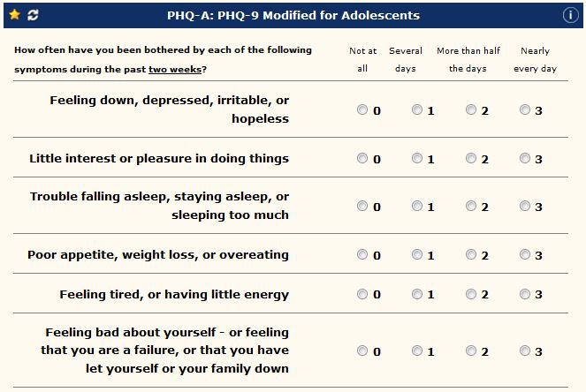Select 1 for feeling bad about yourself
The width and height of the screenshot is (586, 392).
tap(417, 351)
